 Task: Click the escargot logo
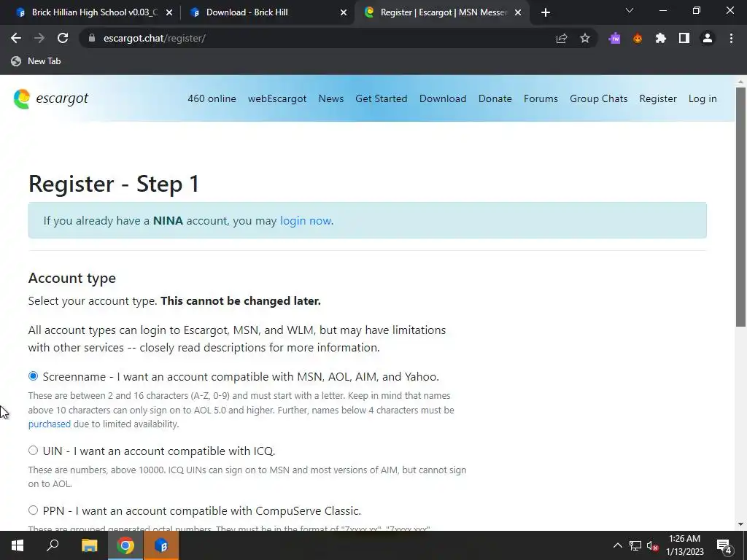click(50, 98)
